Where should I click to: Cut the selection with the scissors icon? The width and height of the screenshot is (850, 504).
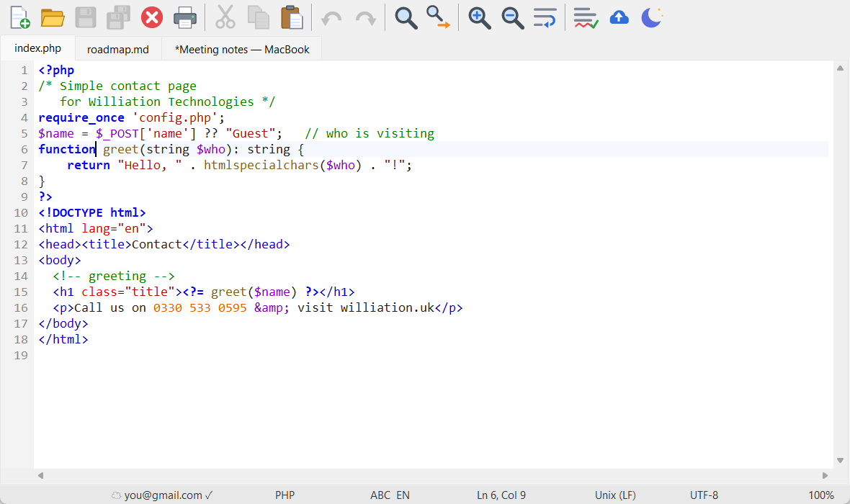(x=225, y=17)
